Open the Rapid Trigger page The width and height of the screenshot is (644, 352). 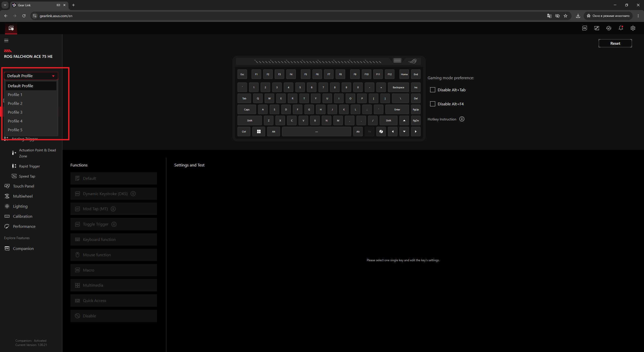tap(29, 166)
